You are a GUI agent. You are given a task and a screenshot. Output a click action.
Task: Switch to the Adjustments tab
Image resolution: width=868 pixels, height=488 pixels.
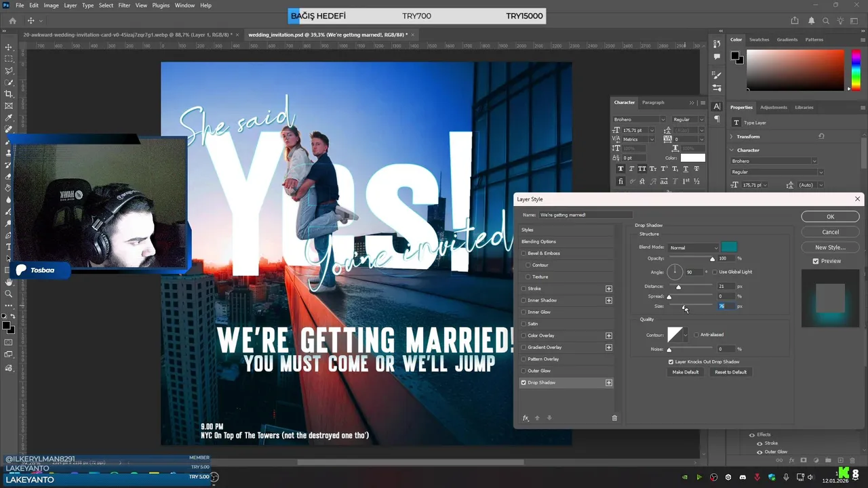(773, 107)
